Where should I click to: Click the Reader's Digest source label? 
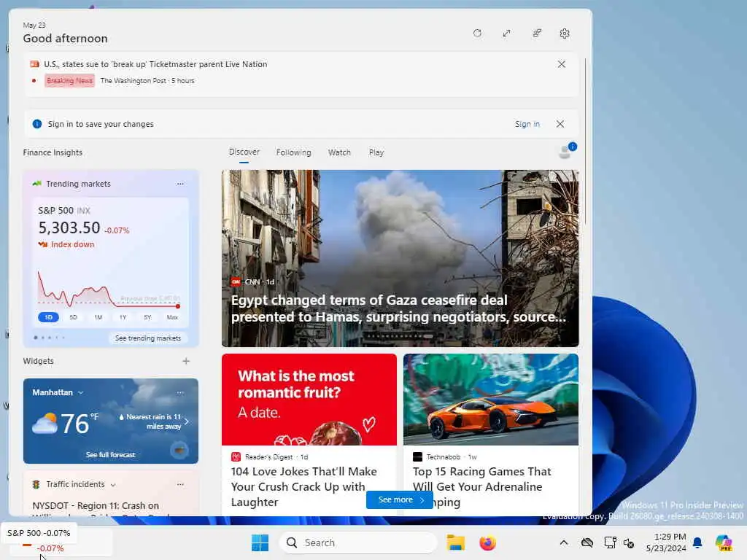pyautogui.click(x=268, y=456)
